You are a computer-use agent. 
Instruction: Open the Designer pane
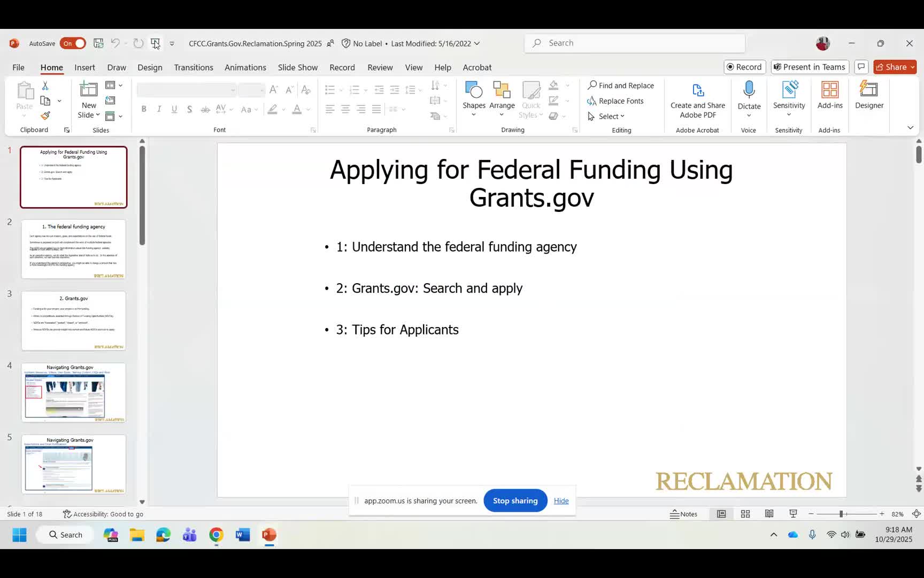coord(869,96)
